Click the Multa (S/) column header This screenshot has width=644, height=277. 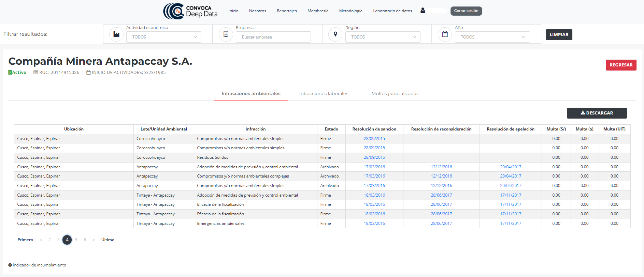click(x=556, y=129)
